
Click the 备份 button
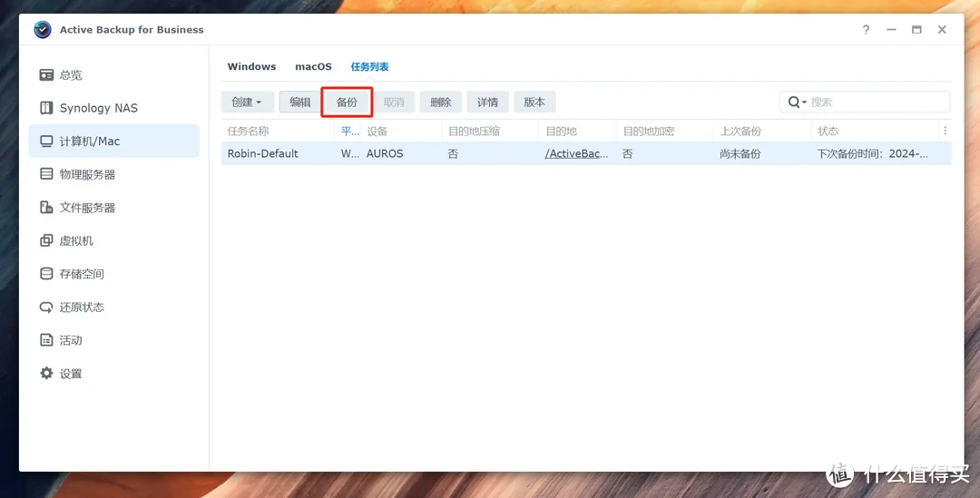[x=347, y=102]
